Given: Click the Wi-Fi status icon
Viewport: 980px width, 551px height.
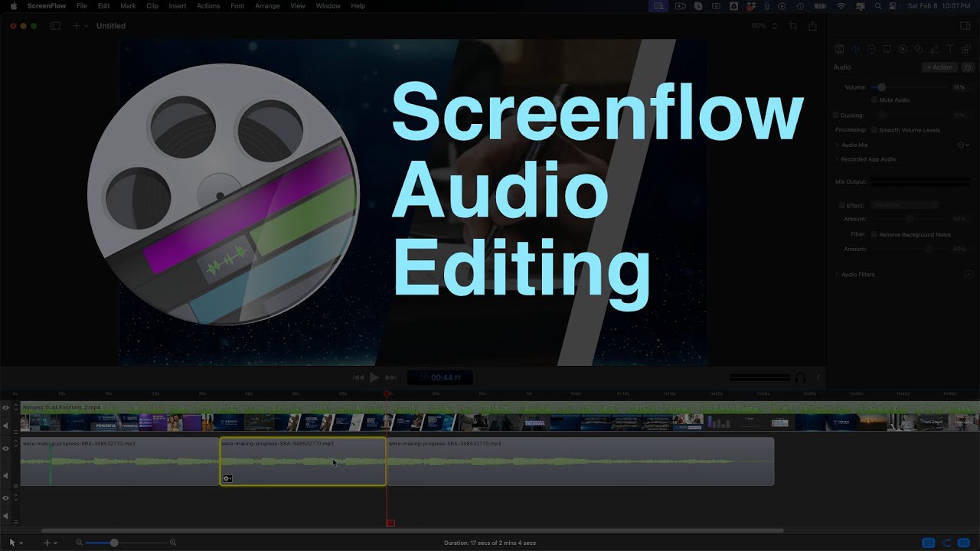Looking at the screenshot, I should tap(841, 6).
